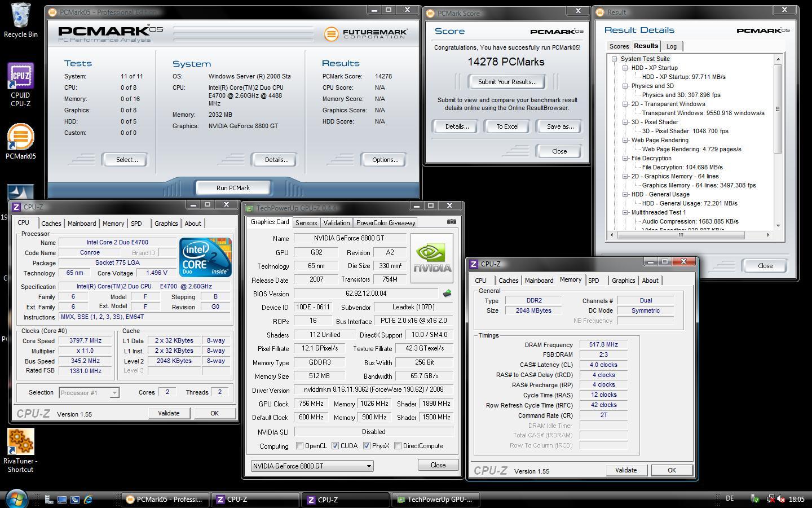Click the DE language indicator
The width and height of the screenshot is (812, 508).
[730, 498]
